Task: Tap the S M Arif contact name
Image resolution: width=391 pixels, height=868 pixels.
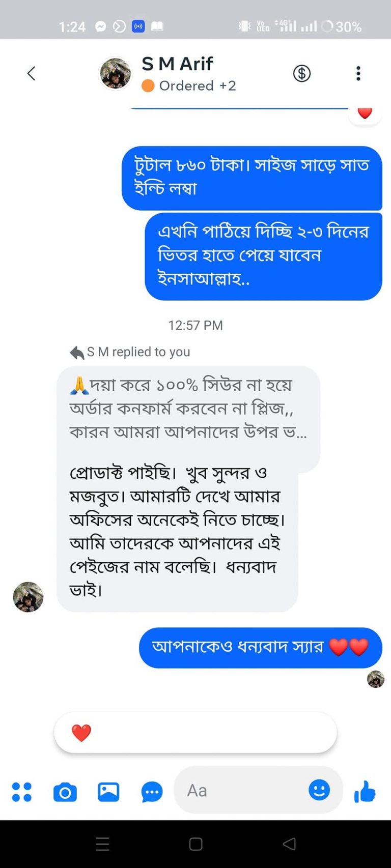Action: click(177, 64)
